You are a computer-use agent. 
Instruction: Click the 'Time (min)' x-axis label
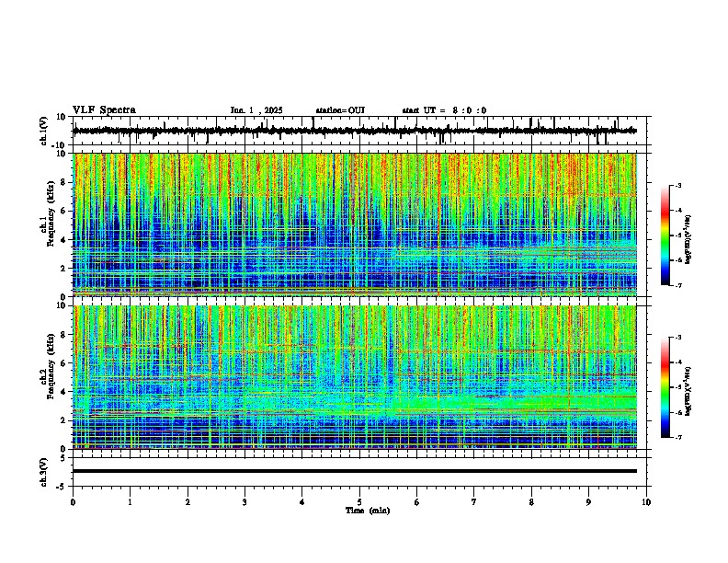pyautogui.click(x=368, y=511)
